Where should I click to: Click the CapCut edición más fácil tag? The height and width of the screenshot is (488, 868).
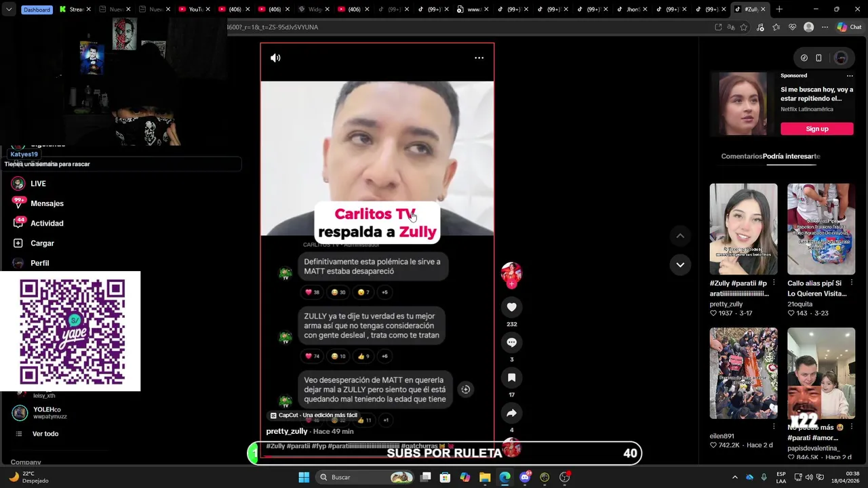tap(313, 415)
